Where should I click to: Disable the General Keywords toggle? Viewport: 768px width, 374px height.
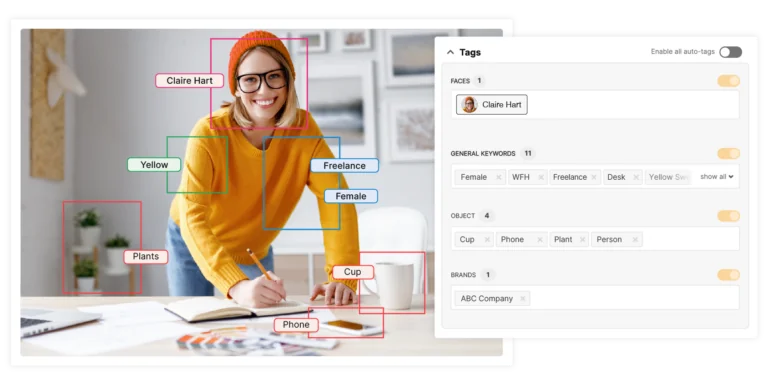728,154
